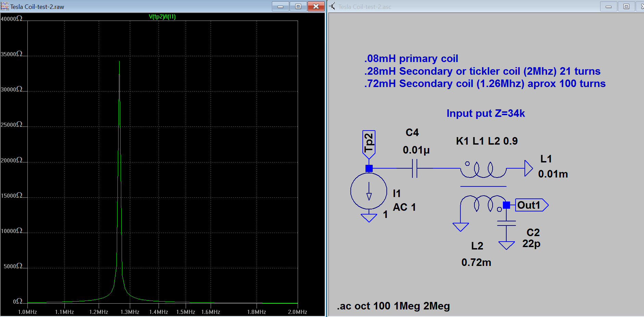The height and width of the screenshot is (317, 644).
Task: Click the L1 component name label
Action: point(546,159)
